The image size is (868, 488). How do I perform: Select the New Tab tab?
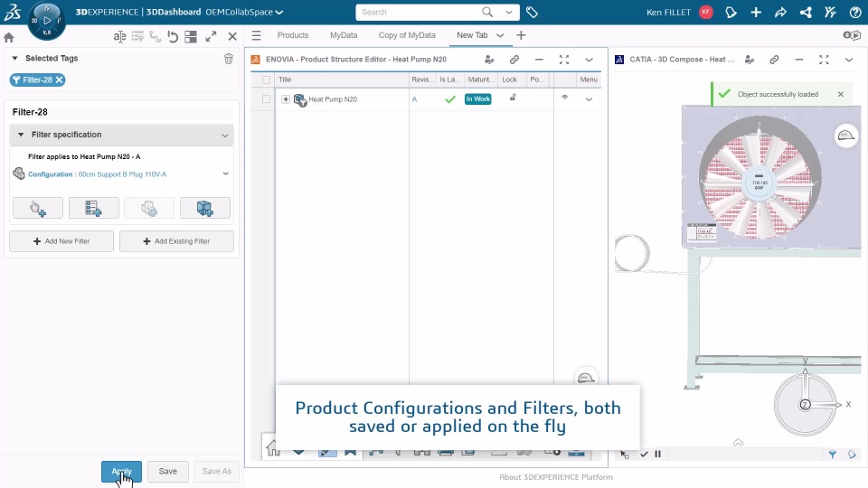pos(472,35)
